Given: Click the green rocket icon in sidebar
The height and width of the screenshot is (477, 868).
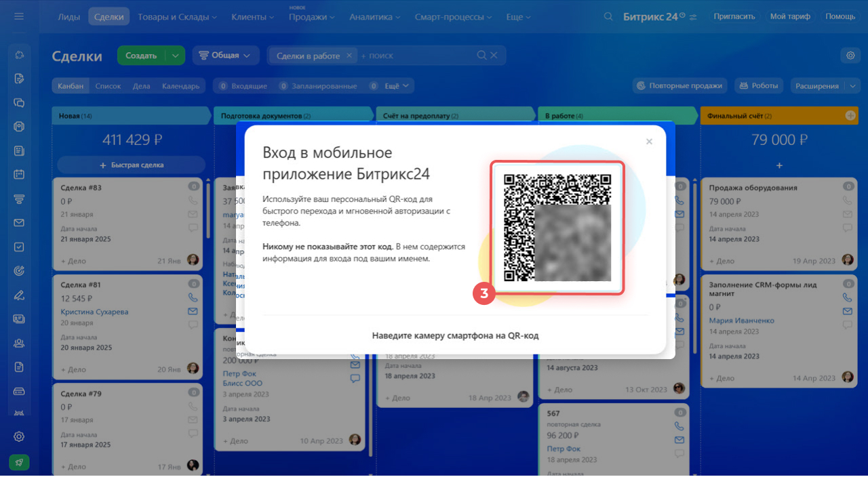Looking at the screenshot, I should [x=19, y=462].
